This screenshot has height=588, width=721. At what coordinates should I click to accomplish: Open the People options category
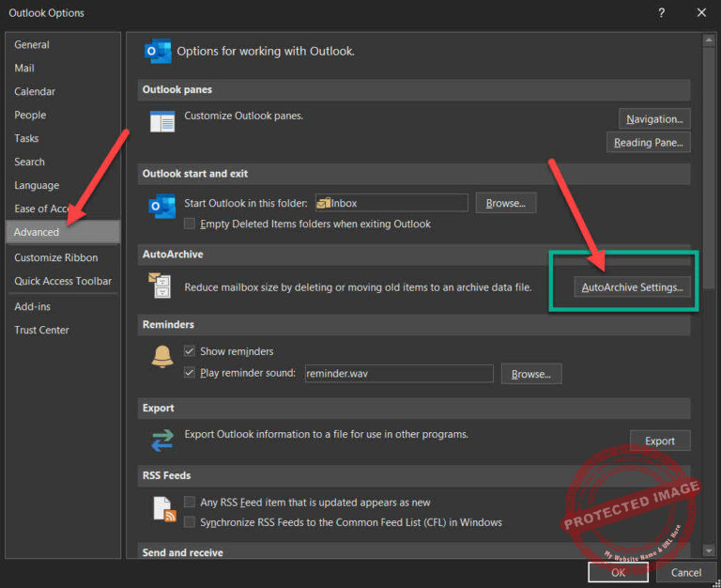point(63,115)
